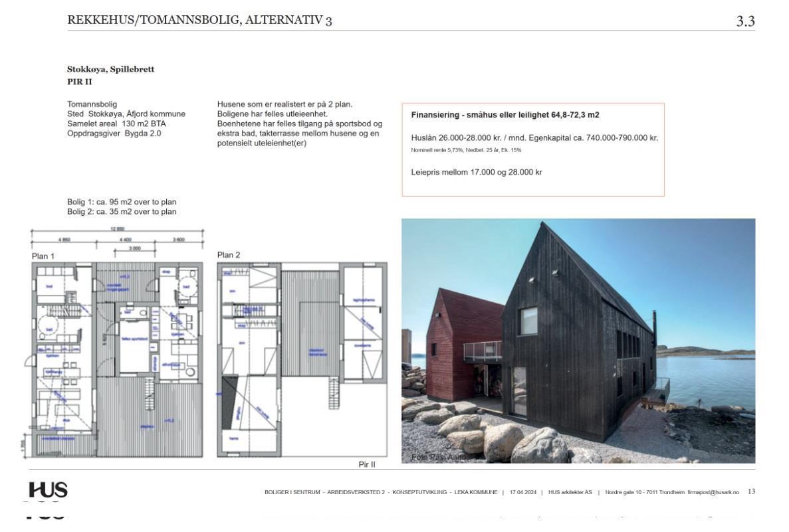Click the Stokkøya, Spillebrett heading
The image size is (789, 532).
tap(111, 69)
